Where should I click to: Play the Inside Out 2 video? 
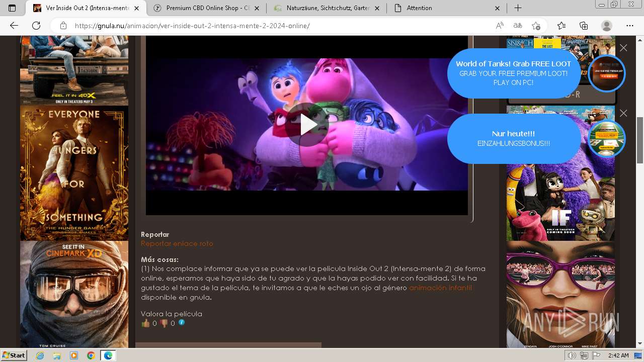307,125
